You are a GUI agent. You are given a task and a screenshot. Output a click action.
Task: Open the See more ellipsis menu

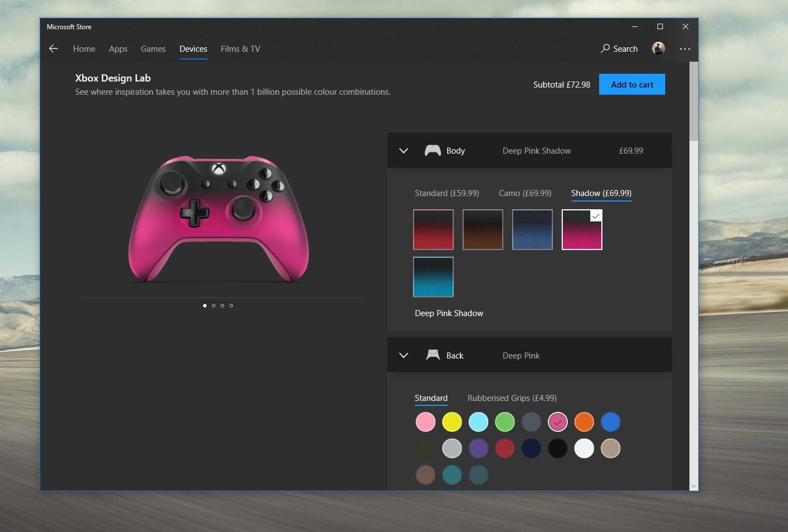pos(685,48)
